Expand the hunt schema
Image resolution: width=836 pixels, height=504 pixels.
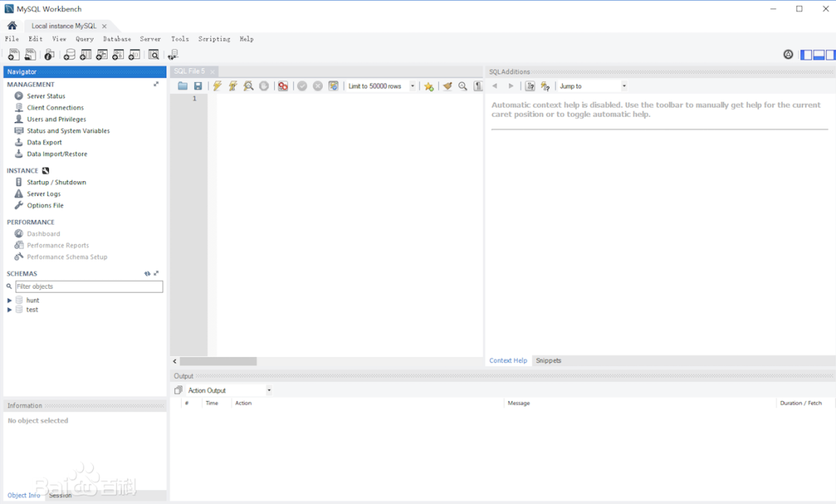click(x=9, y=300)
